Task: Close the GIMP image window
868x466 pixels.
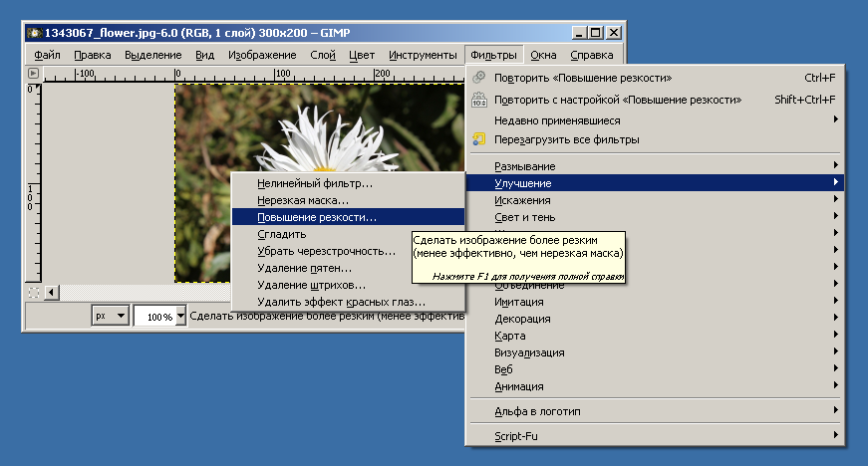Action: [614, 33]
